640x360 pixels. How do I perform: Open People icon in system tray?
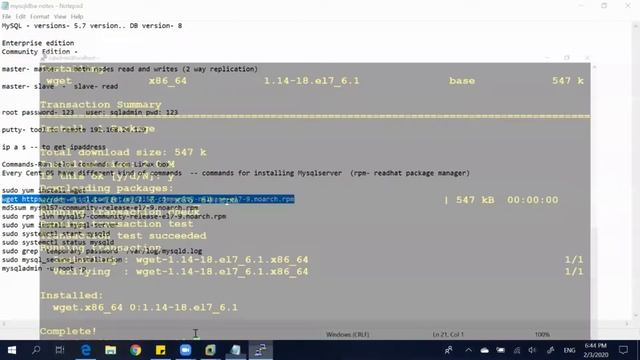(449, 350)
